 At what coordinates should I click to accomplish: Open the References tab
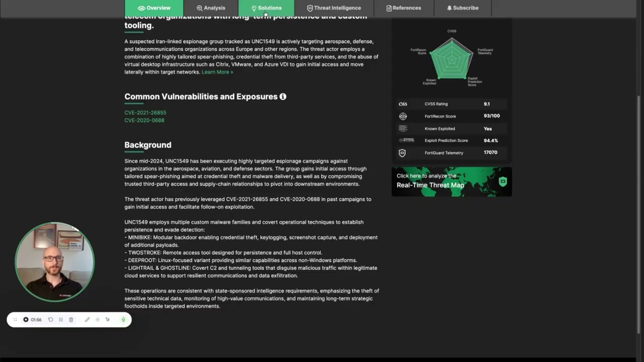[x=404, y=8]
